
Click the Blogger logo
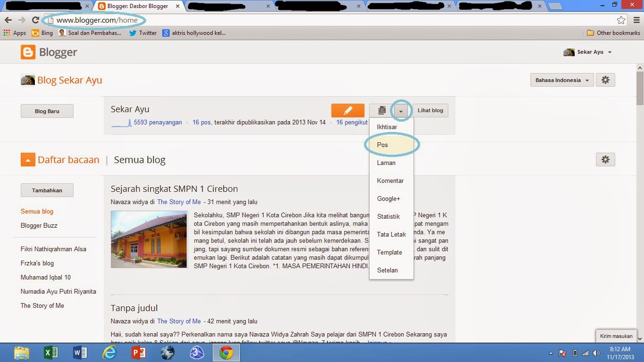(x=49, y=52)
